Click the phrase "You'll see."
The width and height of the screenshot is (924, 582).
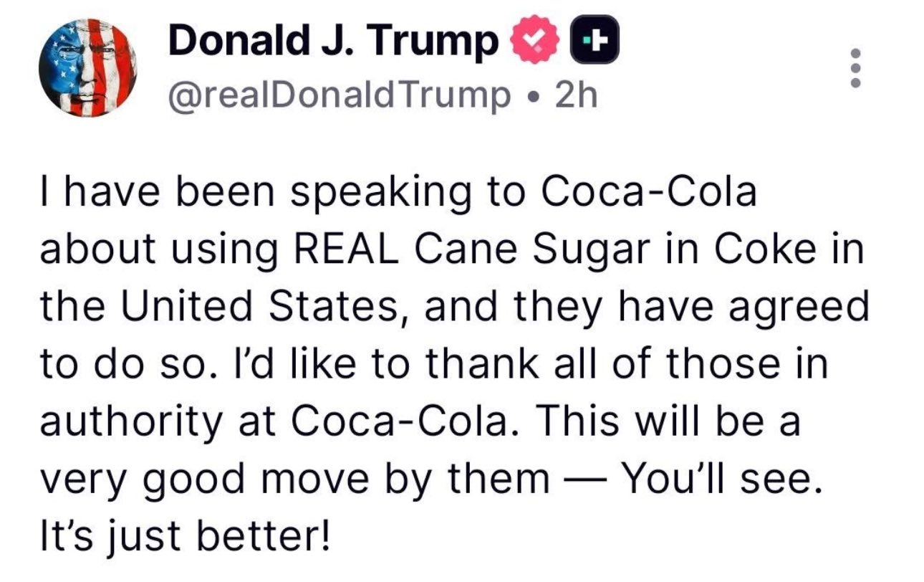(x=718, y=478)
